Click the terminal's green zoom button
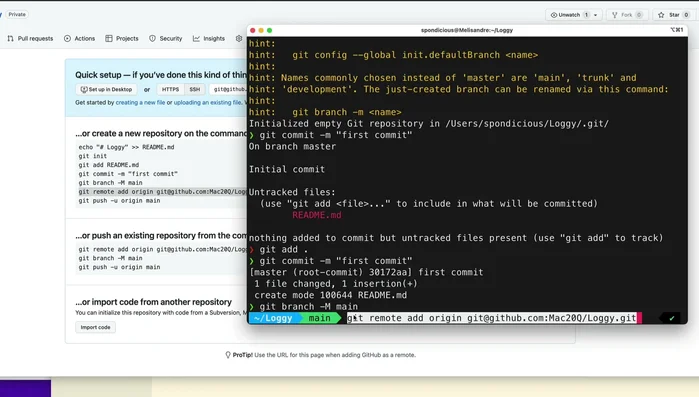The width and height of the screenshot is (699, 397). coord(269,30)
